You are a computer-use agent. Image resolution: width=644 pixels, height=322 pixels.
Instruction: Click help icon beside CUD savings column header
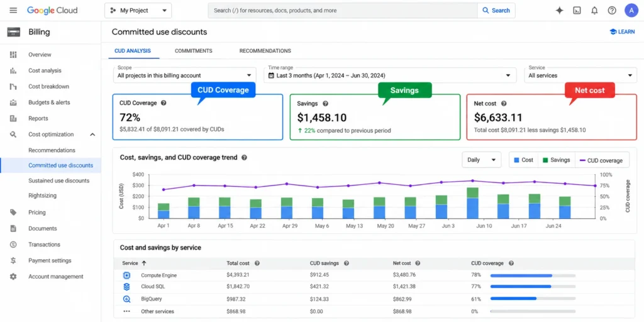pyautogui.click(x=347, y=264)
